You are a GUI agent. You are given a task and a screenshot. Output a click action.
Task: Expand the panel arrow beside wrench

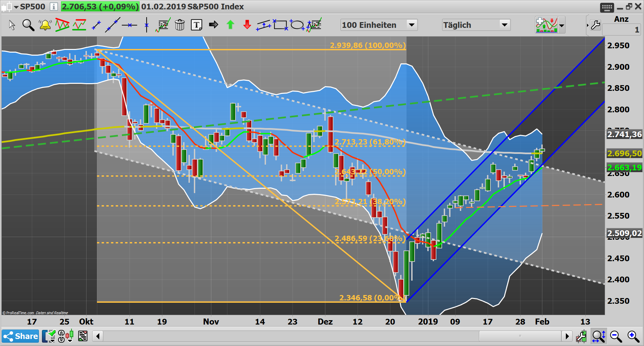588,25
